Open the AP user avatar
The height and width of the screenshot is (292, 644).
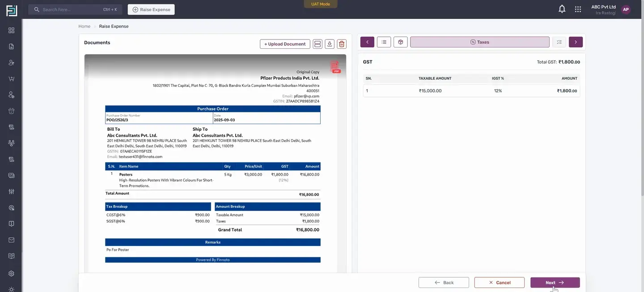click(x=626, y=9)
